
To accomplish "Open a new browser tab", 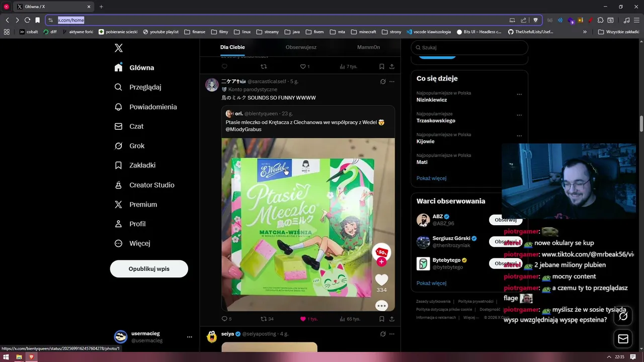I will pos(101,7).
